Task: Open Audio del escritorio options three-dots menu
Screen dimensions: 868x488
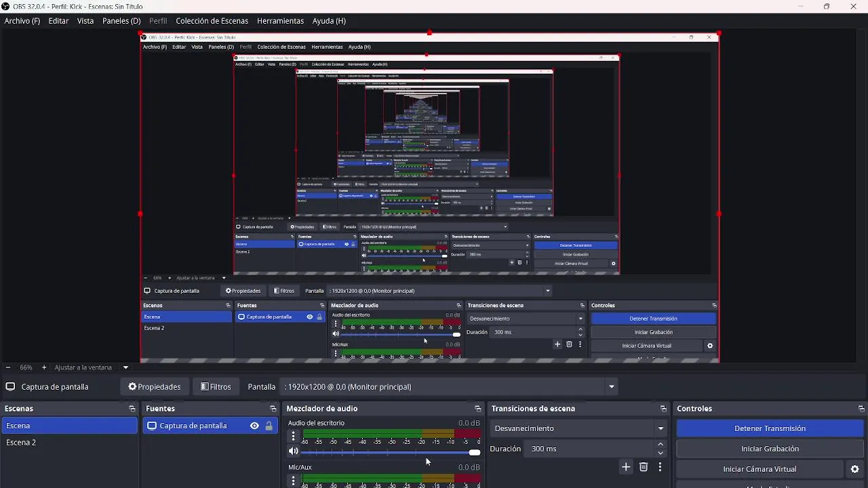Action: pos(293,436)
